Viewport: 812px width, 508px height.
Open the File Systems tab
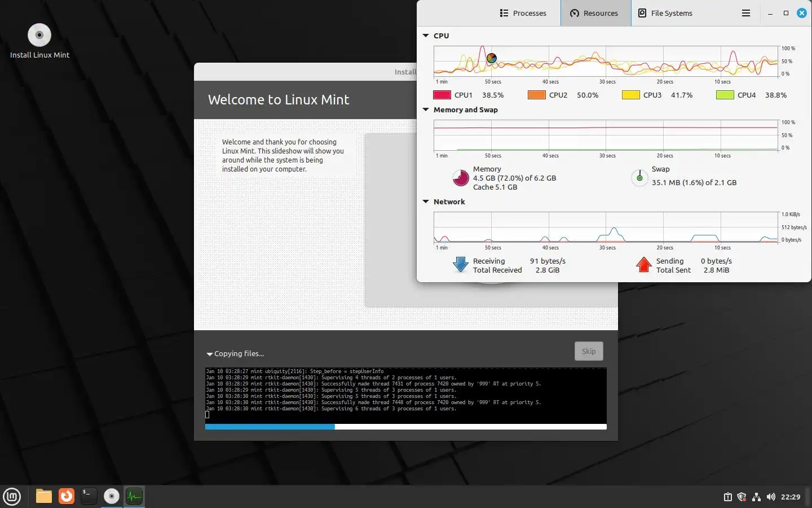[665, 13]
